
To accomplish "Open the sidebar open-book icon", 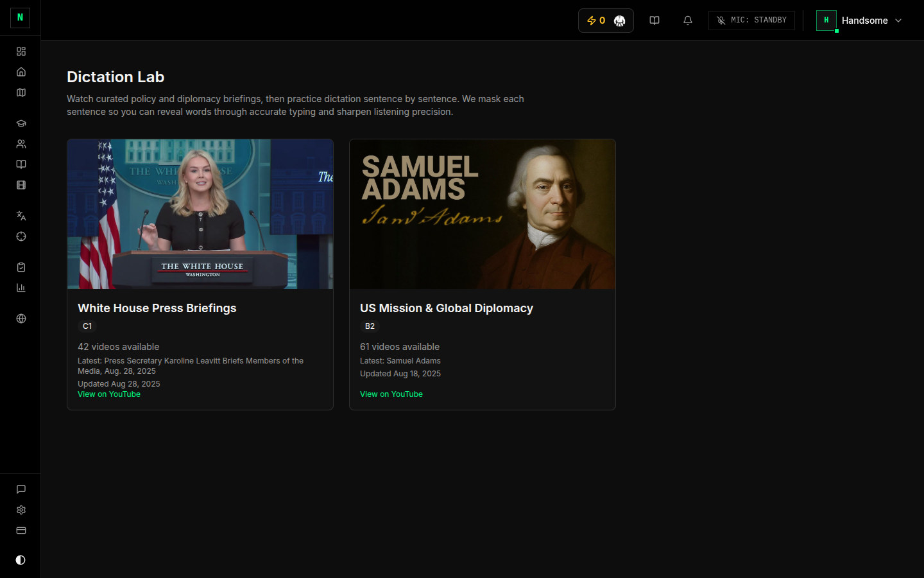I will 21,164.
